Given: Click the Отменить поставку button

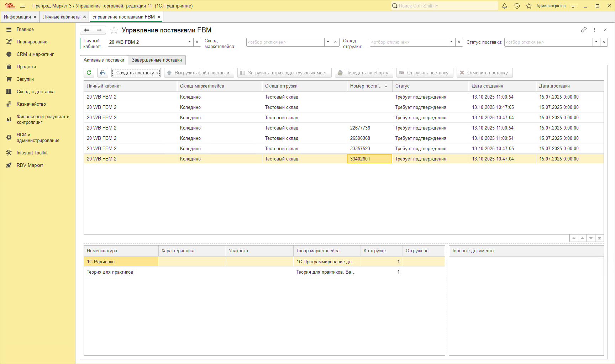Looking at the screenshot, I should click(x=484, y=73).
